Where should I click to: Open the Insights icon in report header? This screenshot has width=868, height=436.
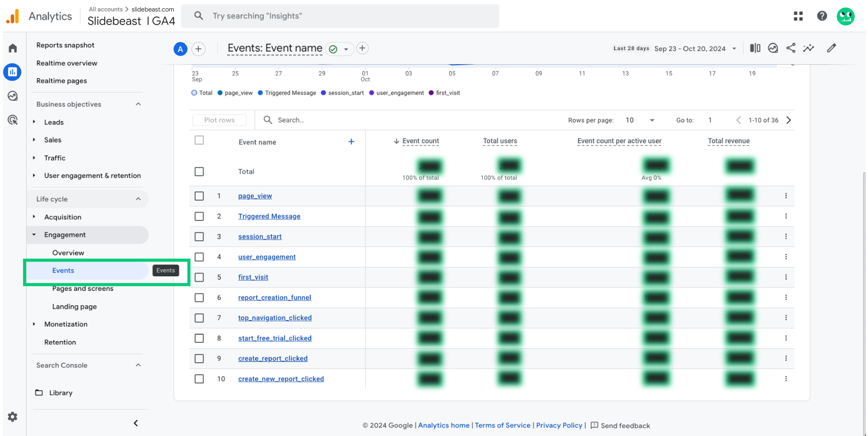773,48
